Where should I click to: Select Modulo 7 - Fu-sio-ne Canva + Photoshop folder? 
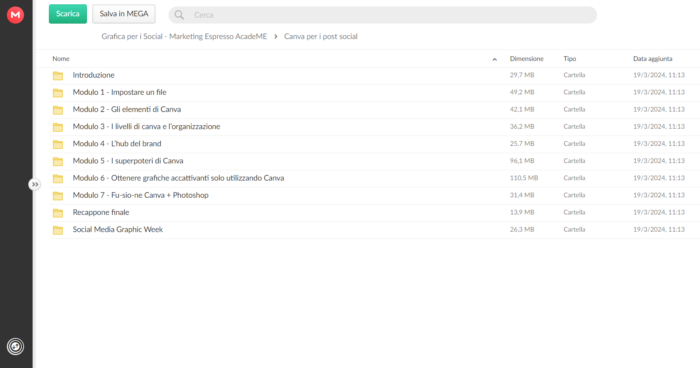point(375,195)
